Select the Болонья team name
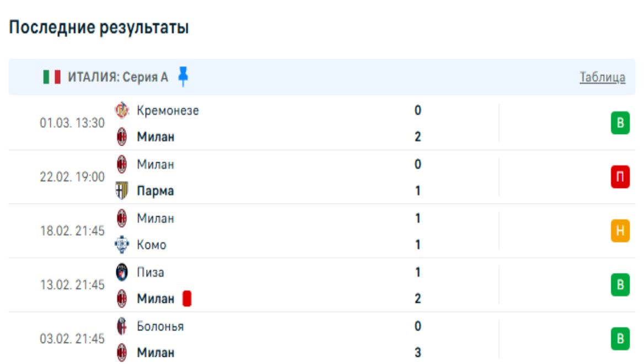Image resolution: width=644 pixels, height=364 pixels. click(x=160, y=326)
